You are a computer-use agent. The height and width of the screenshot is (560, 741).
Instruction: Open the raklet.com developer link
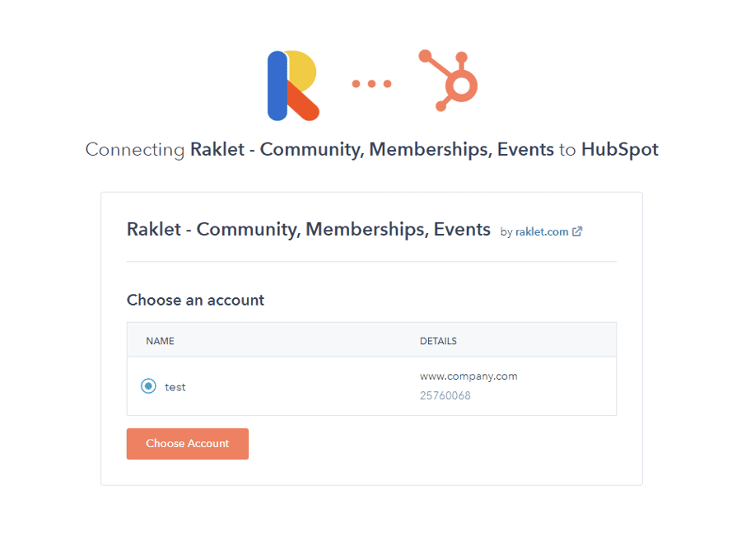point(542,231)
